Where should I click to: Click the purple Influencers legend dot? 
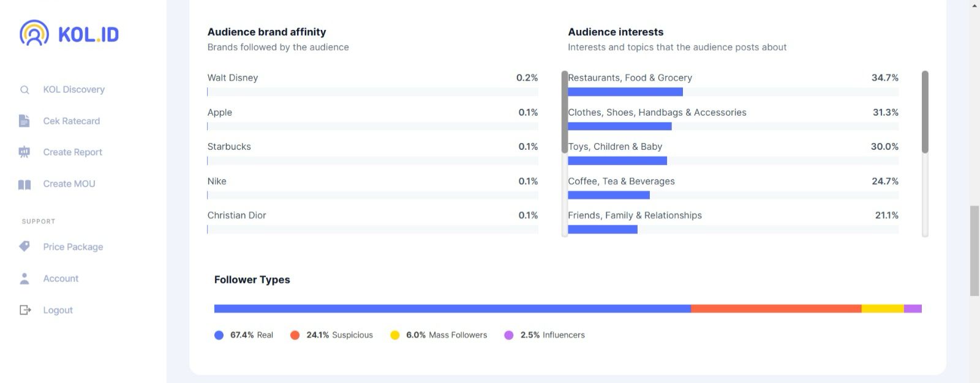pyautogui.click(x=509, y=335)
